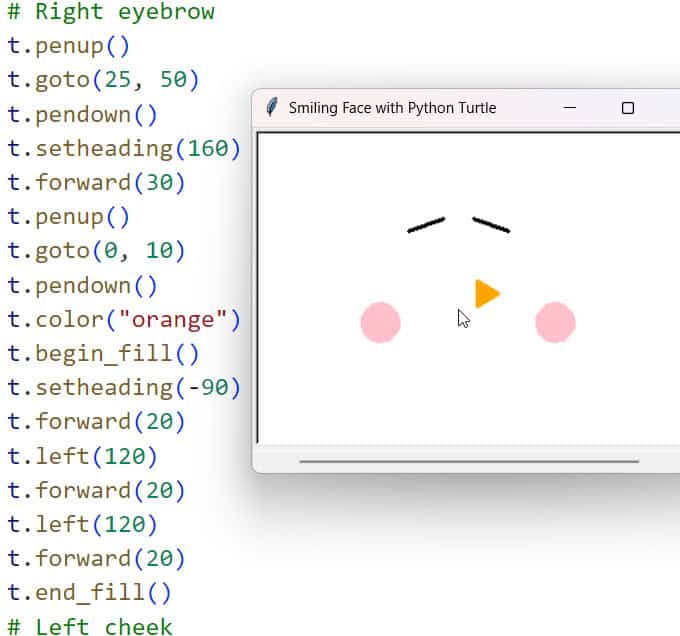Click the left eyebrow line on the canvas

point(426,225)
